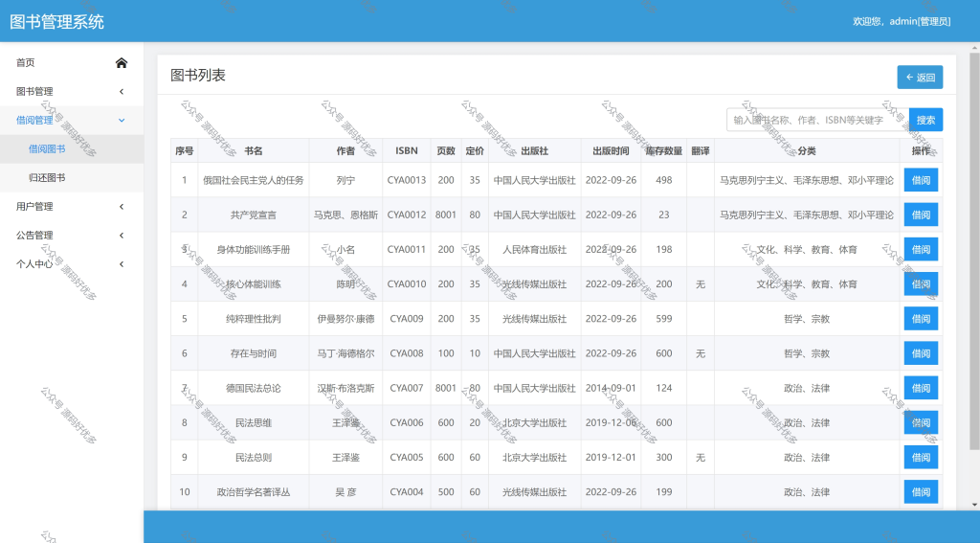Borrow 德国民法总论 with its 借阅 button

pyautogui.click(x=921, y=388)
